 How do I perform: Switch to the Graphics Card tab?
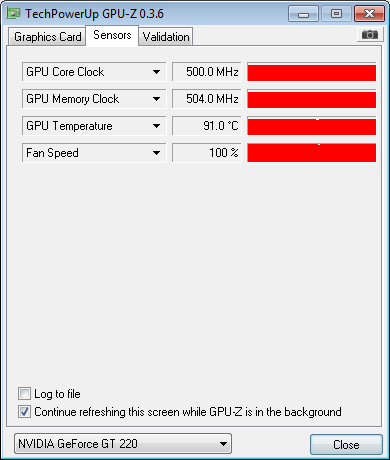click(47, 37)
